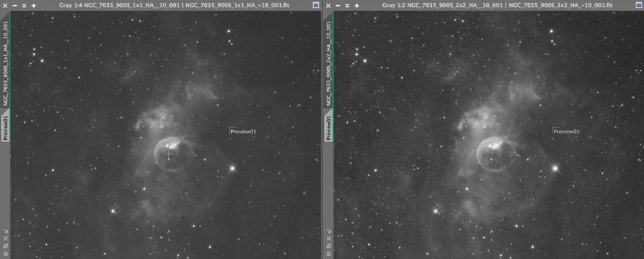This screenshot has height=259, width=644.
Task: Select the 2x2_HA main view vertical tab
Action: coord(328,61)
